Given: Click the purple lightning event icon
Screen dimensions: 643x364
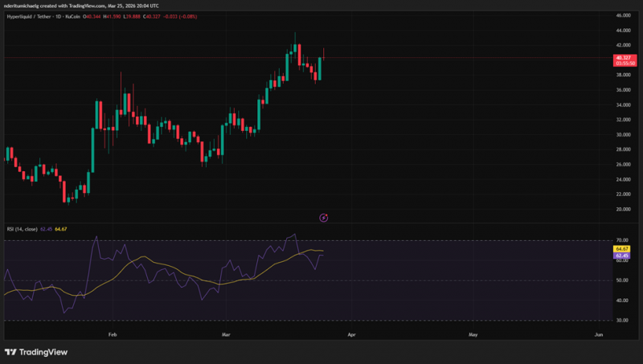Looking at the screenshot, I should (x=324, y=218).
